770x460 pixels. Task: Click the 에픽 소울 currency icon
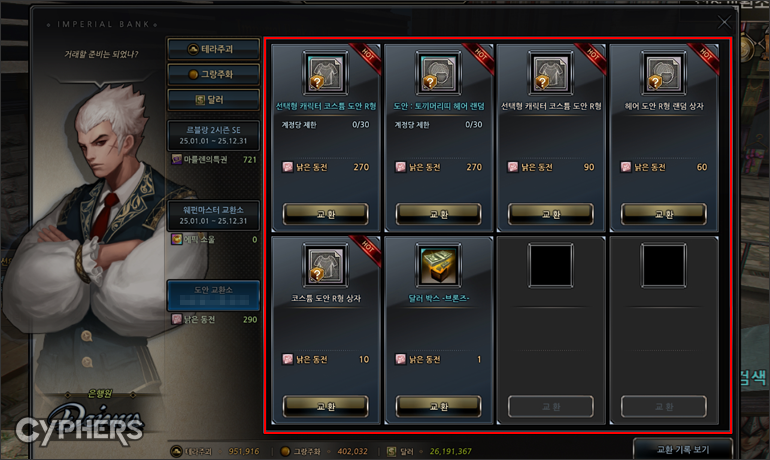coord(176,239)
